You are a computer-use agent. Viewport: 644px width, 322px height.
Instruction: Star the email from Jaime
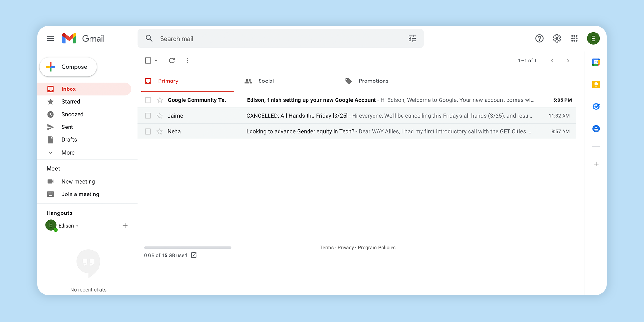coord(160,116)
